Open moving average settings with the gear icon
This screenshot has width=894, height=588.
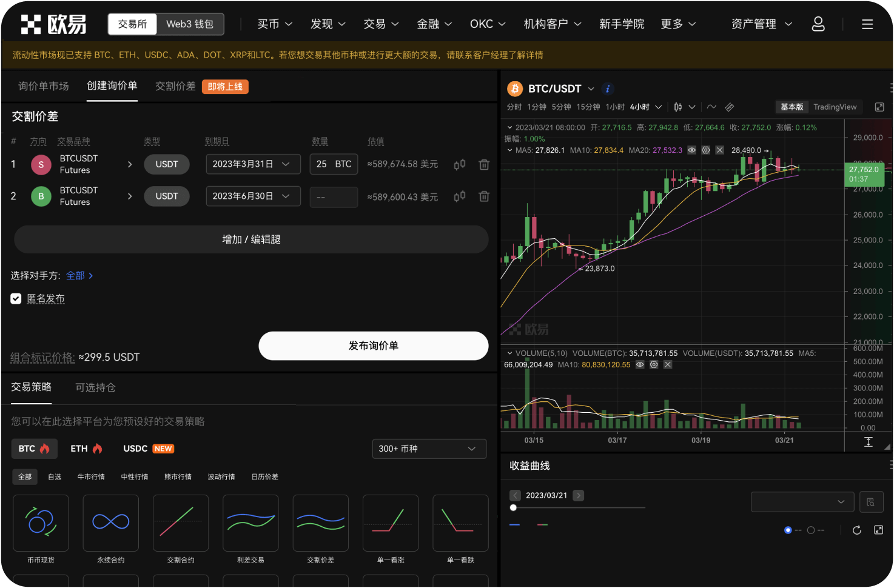(x=705, y=150)
